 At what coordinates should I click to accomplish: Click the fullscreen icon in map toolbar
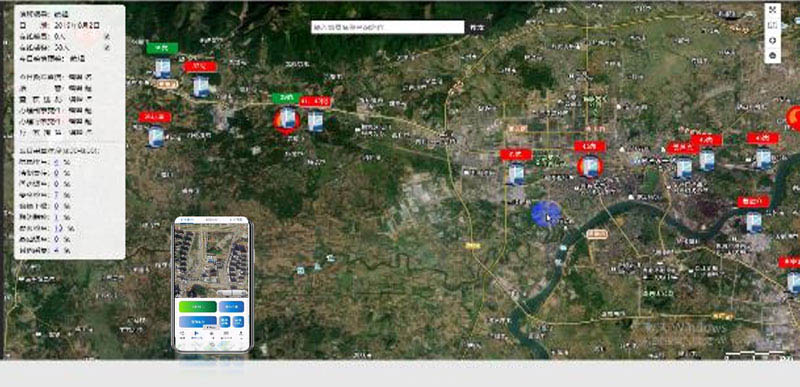772,10
